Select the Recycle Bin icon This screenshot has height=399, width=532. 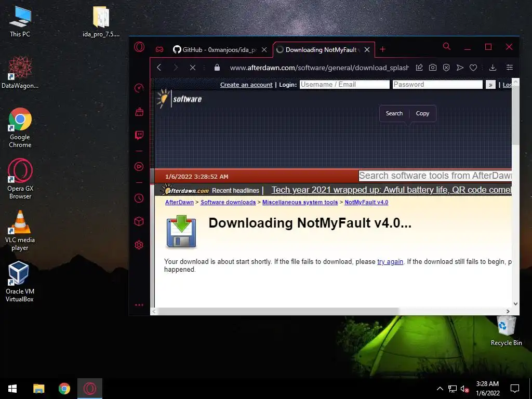[506, 331]
